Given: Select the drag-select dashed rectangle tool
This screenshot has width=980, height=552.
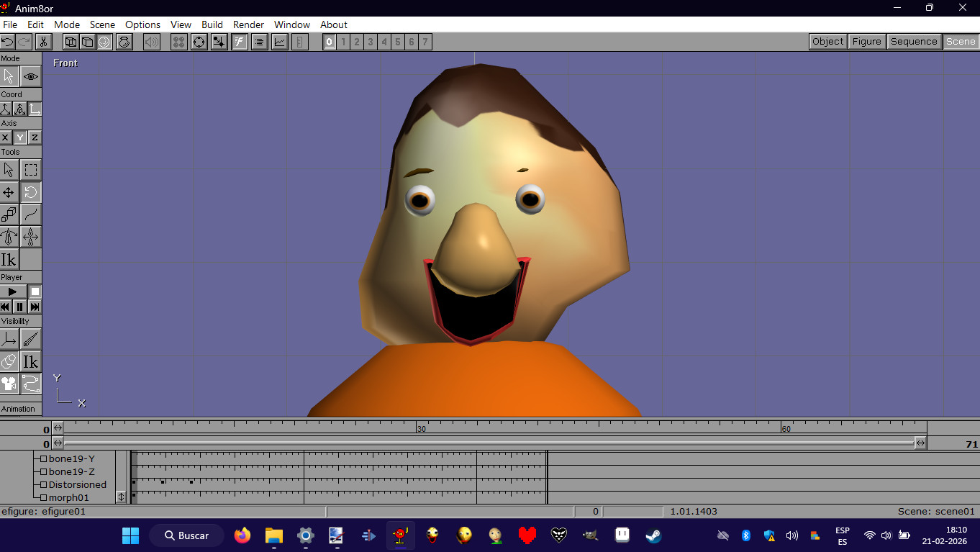Looking at the screenshot, I should click(x=31, y=170).
